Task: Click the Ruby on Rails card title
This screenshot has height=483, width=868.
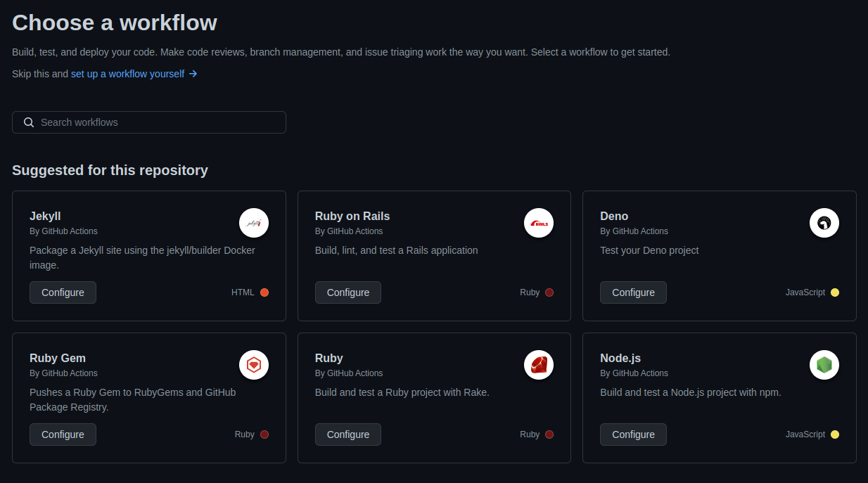Action: click(352, 217)
